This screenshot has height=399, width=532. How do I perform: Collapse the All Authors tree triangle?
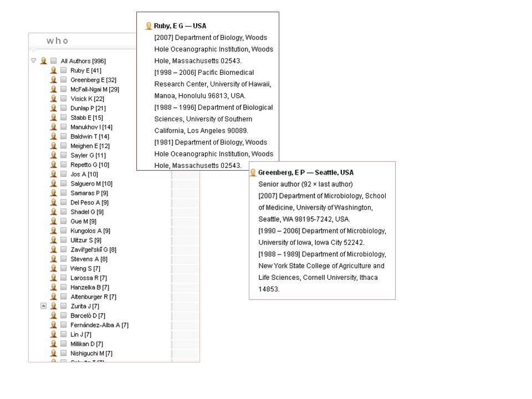pyautogui.click(x=33, y=61)
